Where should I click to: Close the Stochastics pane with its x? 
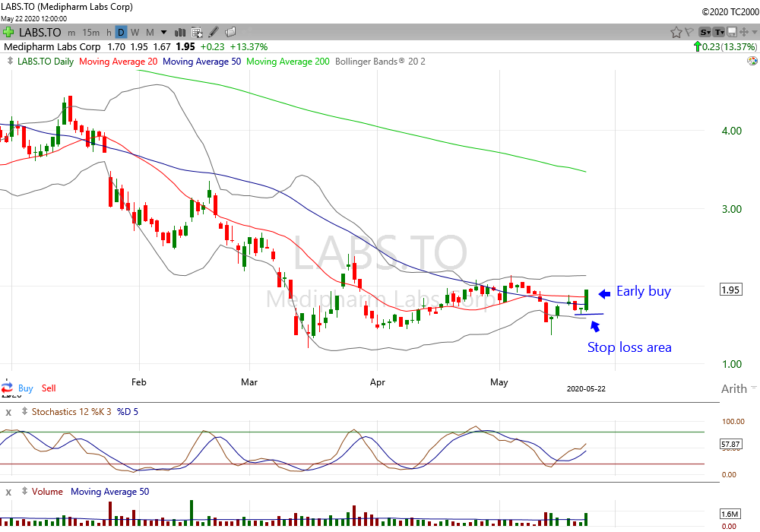(x=8, y=413)
